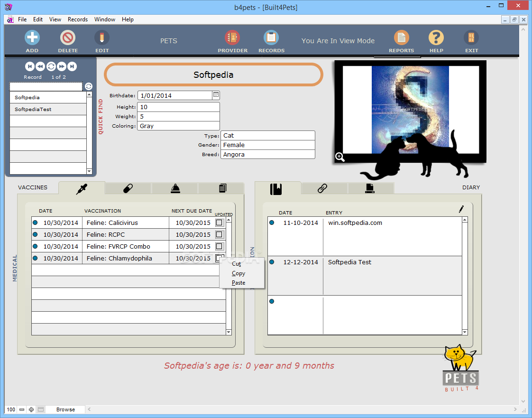Go to first record navigation button

pyautogui.click(x=29, y=66)
